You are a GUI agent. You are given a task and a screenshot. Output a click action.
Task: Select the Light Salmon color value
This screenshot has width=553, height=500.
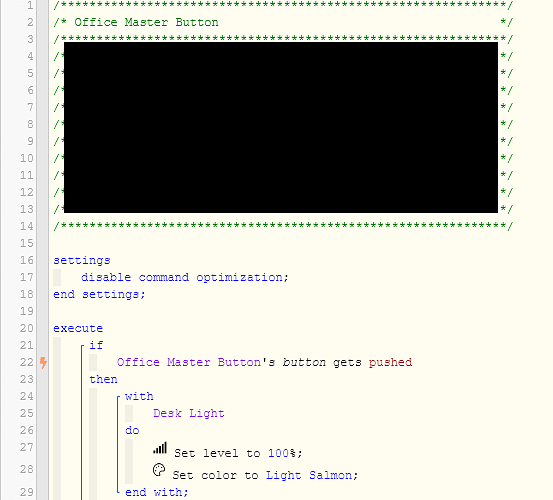[x=309, y=475]
